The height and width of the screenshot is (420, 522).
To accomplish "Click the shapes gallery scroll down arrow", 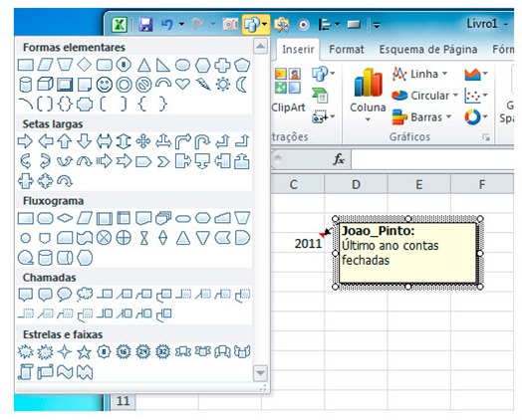I will 260,373.
